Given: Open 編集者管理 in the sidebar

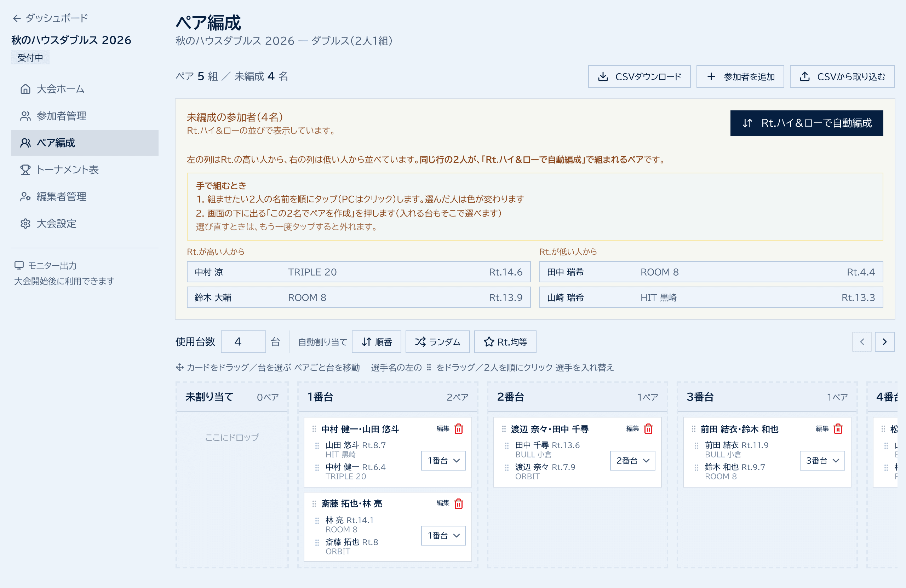Looking at the screenshot, I should pos(85,197).
